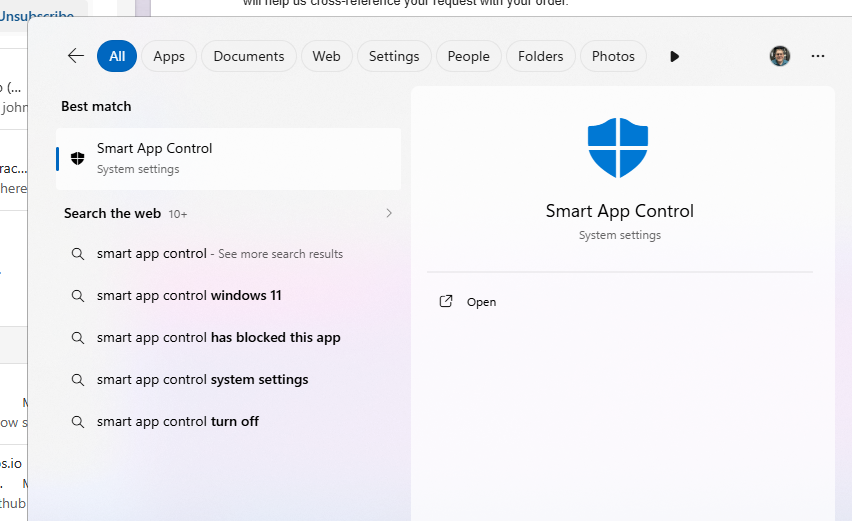852x521 pixels.
Task: Click the small shield icon in Best match
Action: pos(78,158)
